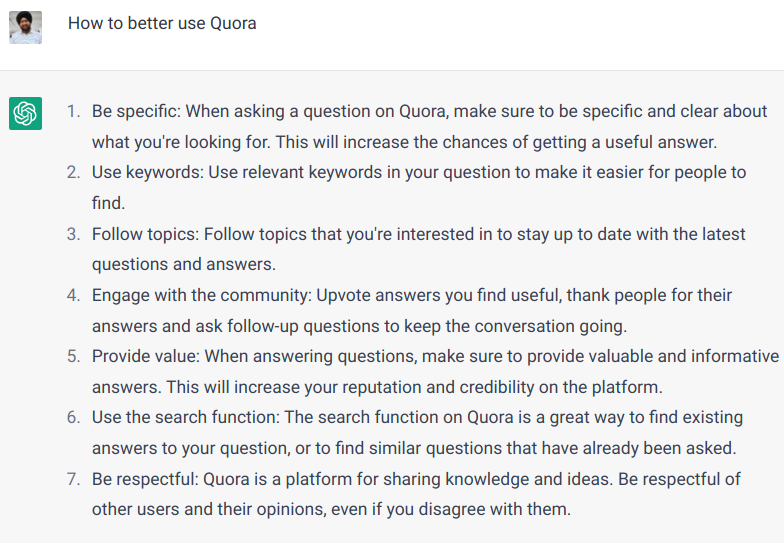Screen dimensions: 784x543
Task: Click list number 6 marker
Action: coord(73,417)
